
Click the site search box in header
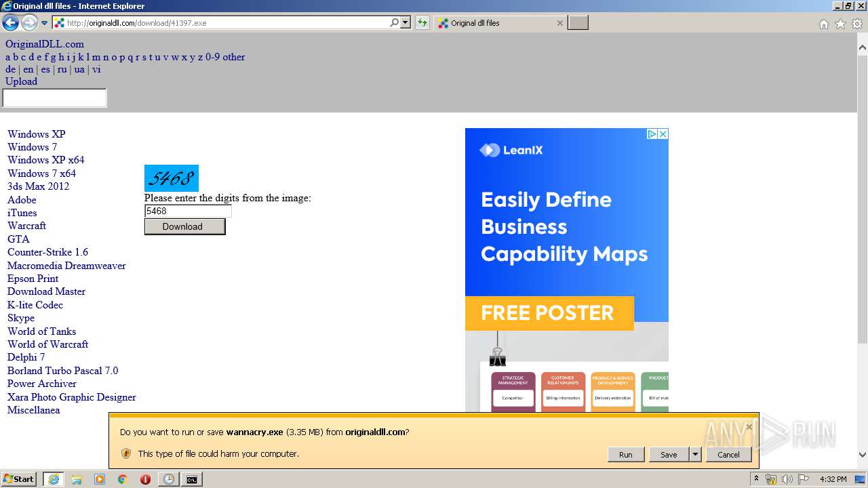pyautogui.click(x=55, y=98)
